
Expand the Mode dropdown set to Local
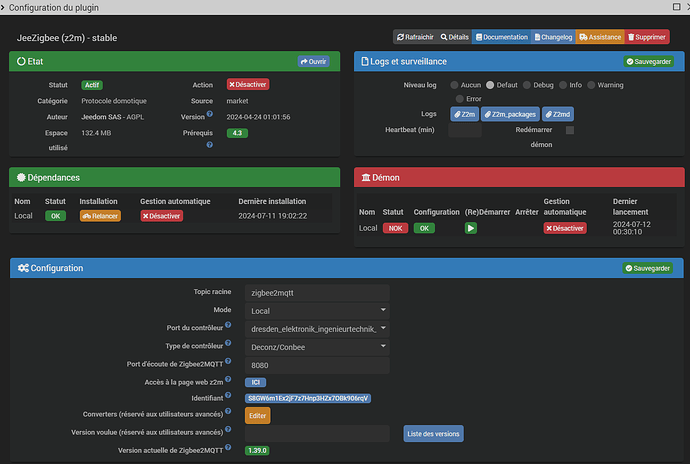pyautogui.click(x=318, y=310)
